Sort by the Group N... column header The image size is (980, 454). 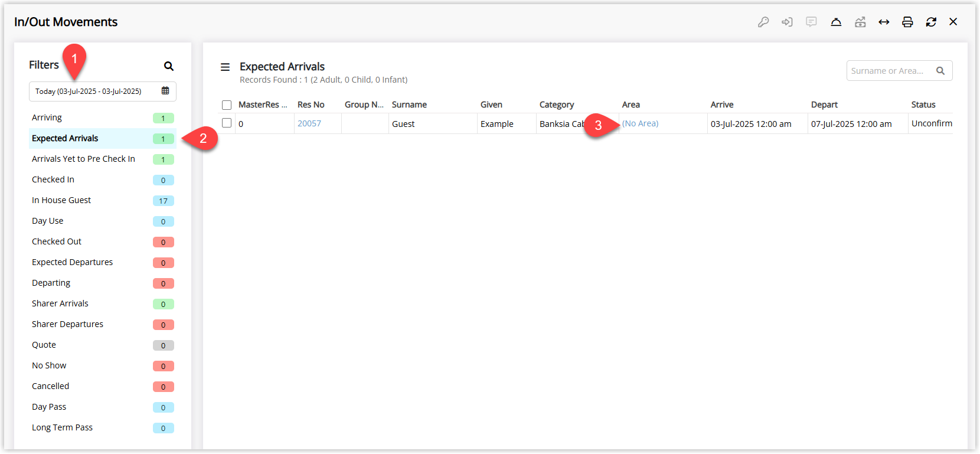point(364,104)
